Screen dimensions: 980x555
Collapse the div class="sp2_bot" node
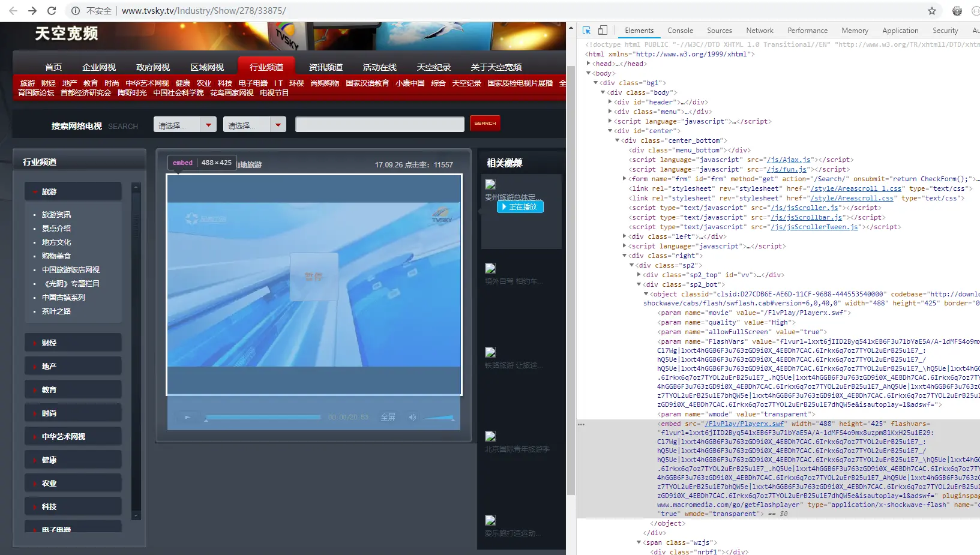coord(639,284)
